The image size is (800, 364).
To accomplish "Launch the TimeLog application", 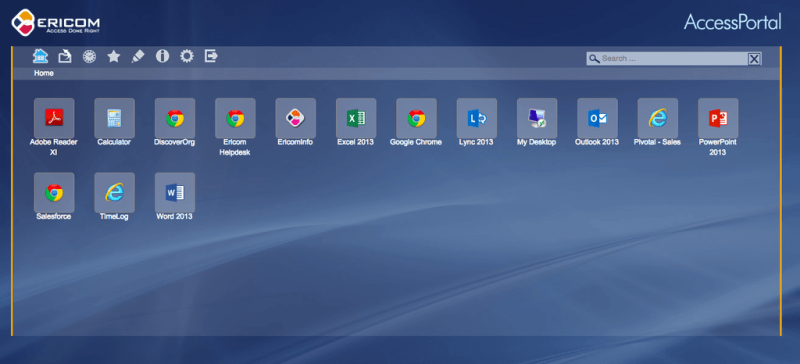I will tap(114, 192).
